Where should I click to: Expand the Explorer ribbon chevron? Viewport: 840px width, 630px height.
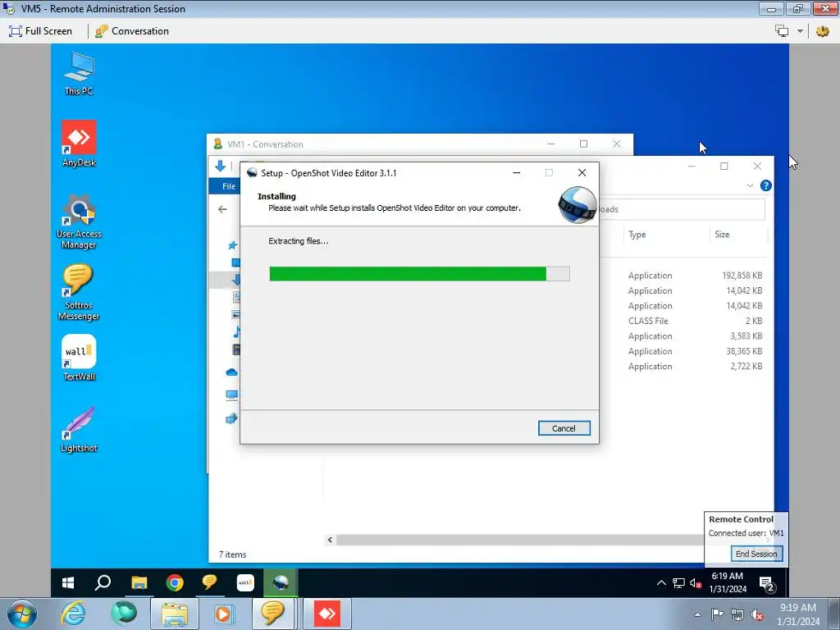(x=750, y=185)
